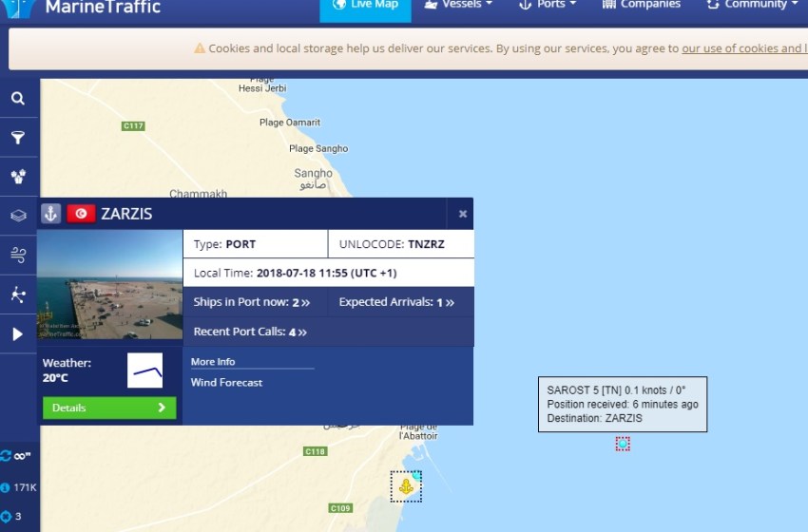
Task: Select the SAROST 5 vessel marker
Action: pos(623,444)
